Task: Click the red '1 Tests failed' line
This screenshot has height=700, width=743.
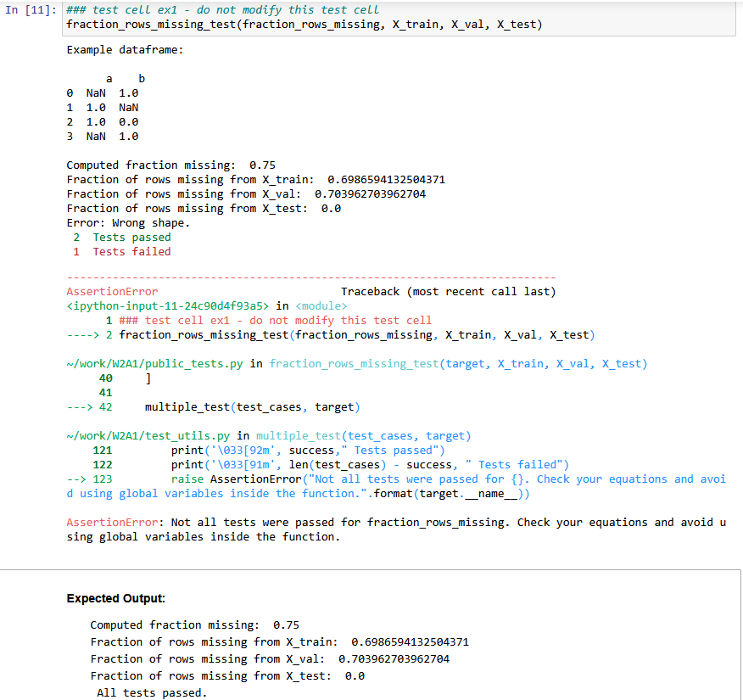Action: coord(122,252)
